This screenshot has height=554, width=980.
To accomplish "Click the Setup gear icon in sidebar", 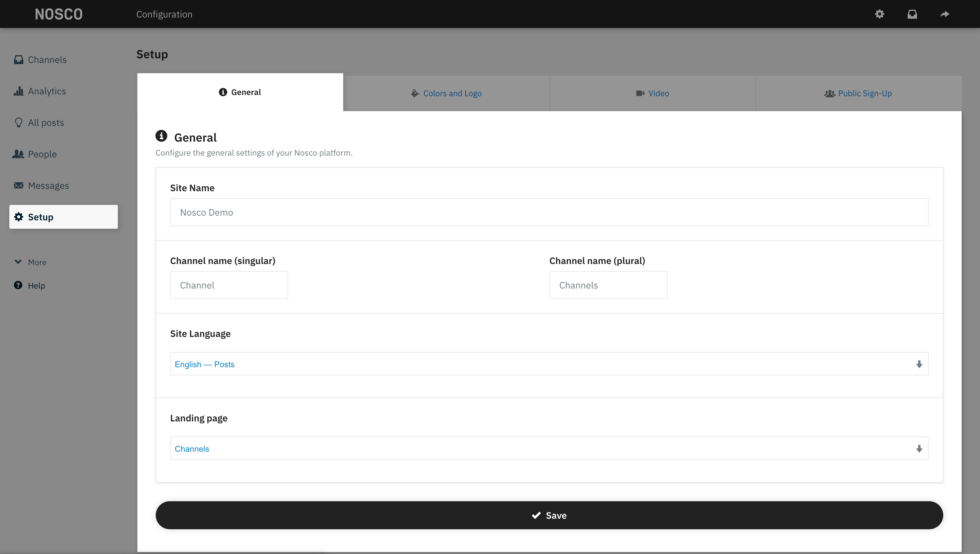I will [x=18, y=217].
